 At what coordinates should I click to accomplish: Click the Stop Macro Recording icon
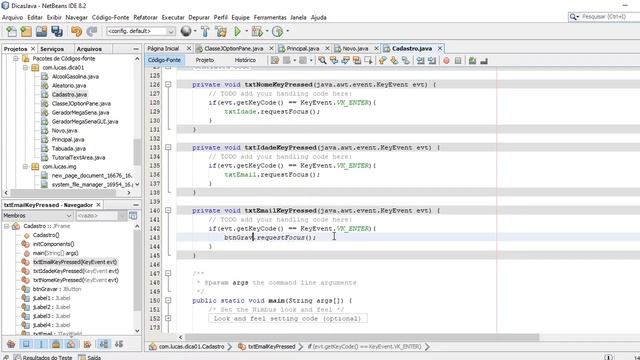pyautogui.click(x=458, y=60)
